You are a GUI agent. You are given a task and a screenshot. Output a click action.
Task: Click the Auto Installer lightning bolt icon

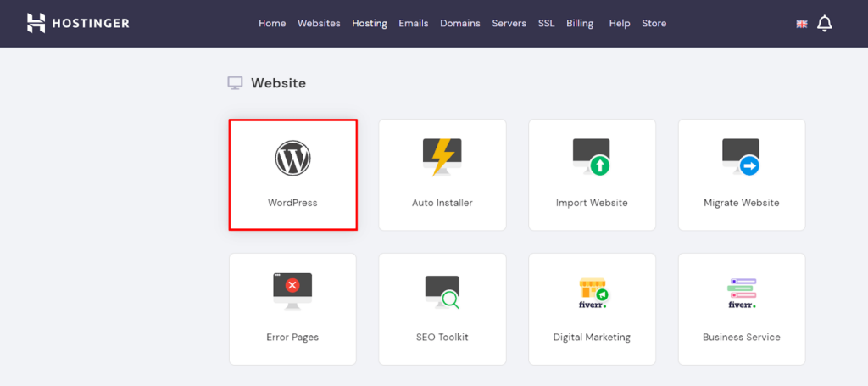tap(442, 157)
